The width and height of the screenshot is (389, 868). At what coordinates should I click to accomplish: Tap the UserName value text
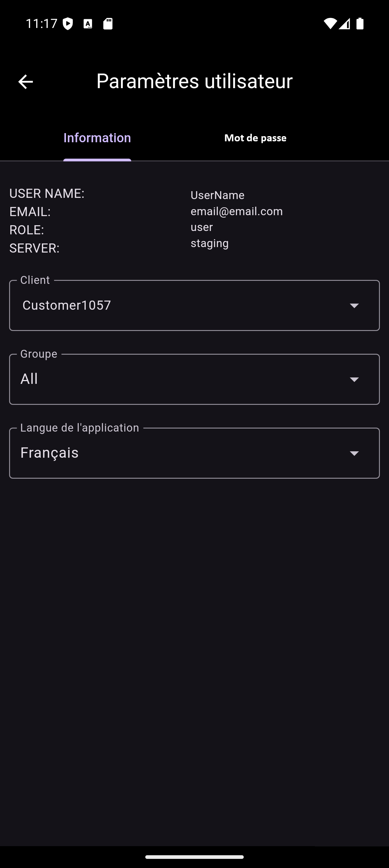tap(218, 195)
